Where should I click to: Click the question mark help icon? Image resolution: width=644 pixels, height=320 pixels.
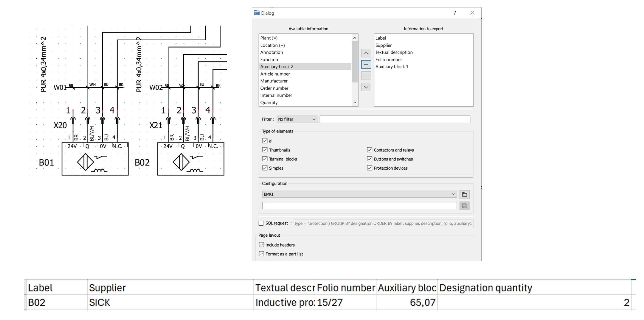pyautogui.click(x=454, y=13)
